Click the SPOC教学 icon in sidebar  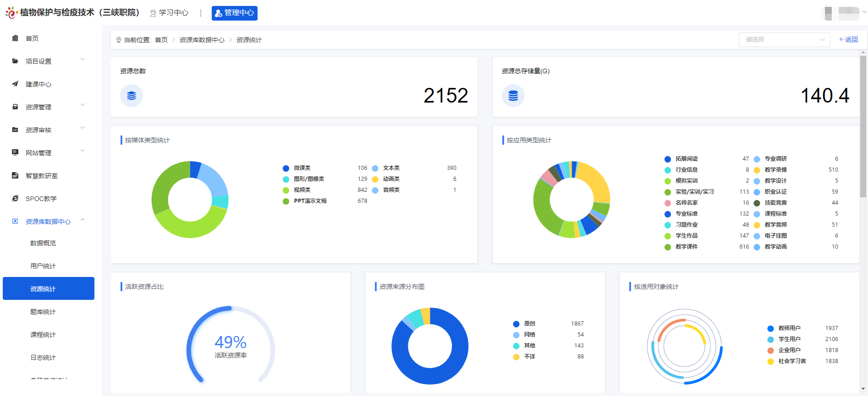coord(15,198)
